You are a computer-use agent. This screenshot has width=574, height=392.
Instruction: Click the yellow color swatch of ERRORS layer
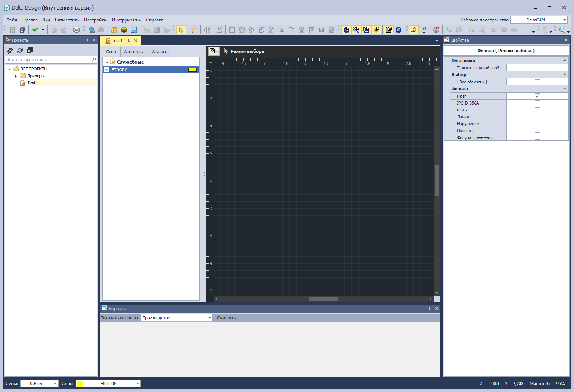pos(192,70)
